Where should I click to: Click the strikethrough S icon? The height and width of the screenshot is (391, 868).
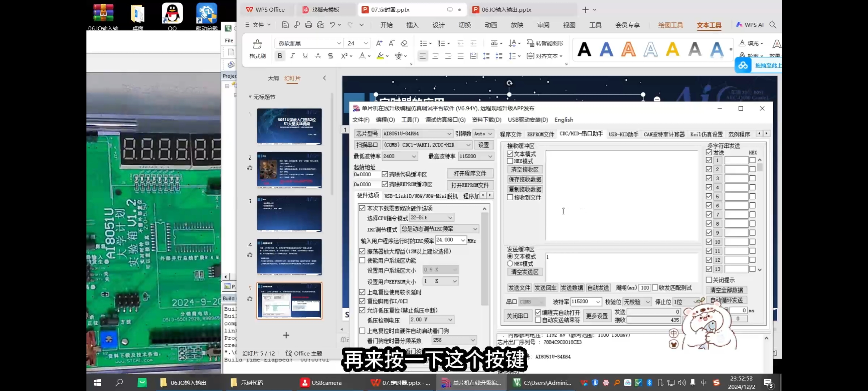click(330, 56)
